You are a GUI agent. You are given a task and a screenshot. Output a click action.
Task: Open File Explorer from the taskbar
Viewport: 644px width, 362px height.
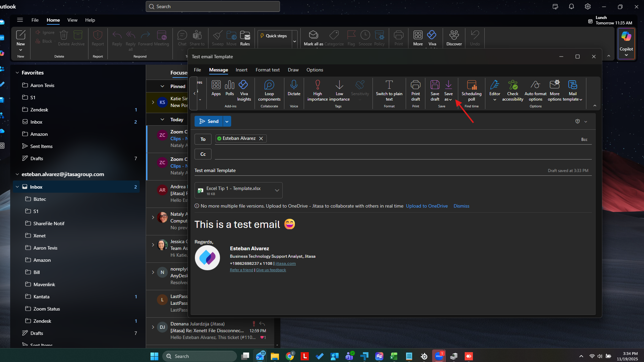pos(275,356)
